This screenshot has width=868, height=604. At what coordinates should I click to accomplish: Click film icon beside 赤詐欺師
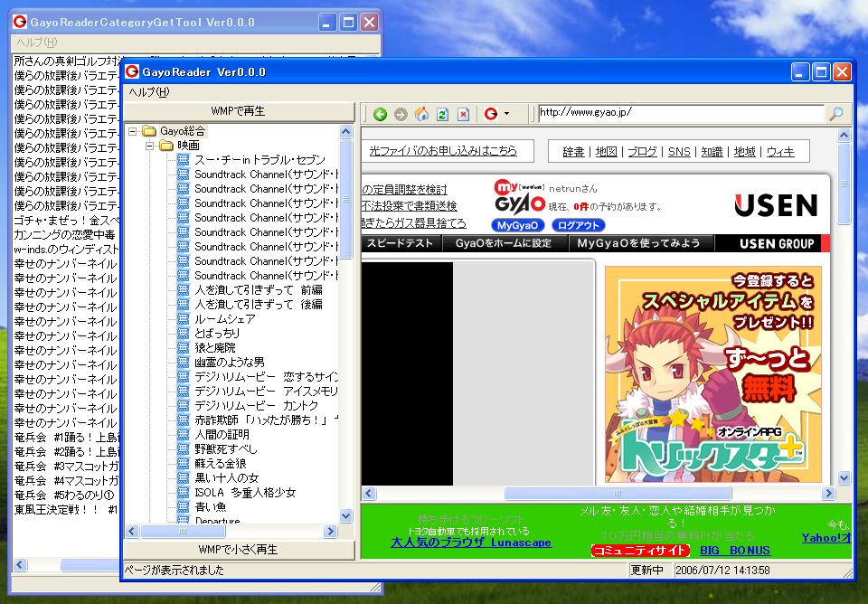coord(184,420)
